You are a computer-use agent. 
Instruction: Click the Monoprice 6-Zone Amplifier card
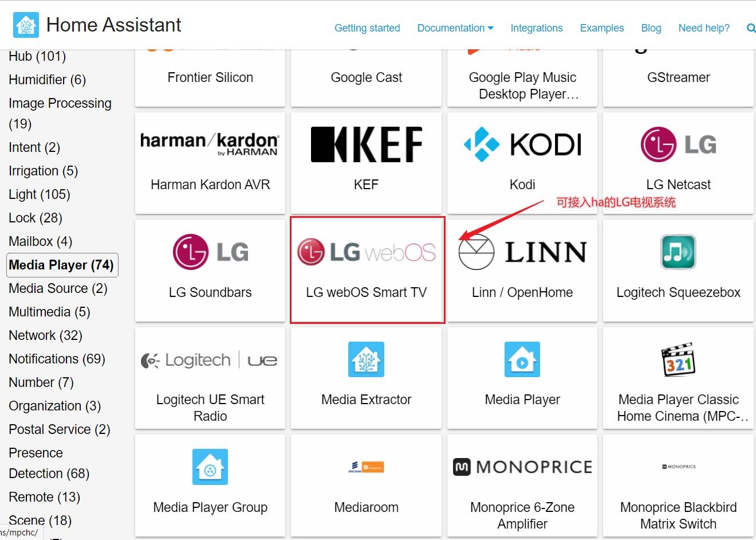coord(522,486)
